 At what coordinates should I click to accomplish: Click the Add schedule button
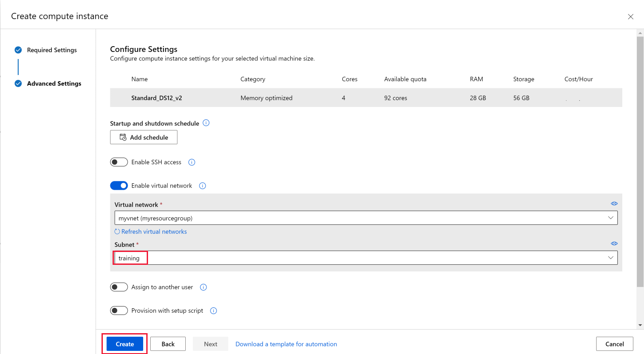144,138
